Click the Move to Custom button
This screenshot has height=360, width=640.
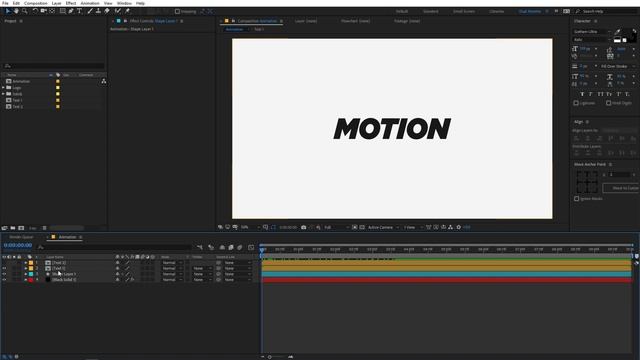(621, 188)
